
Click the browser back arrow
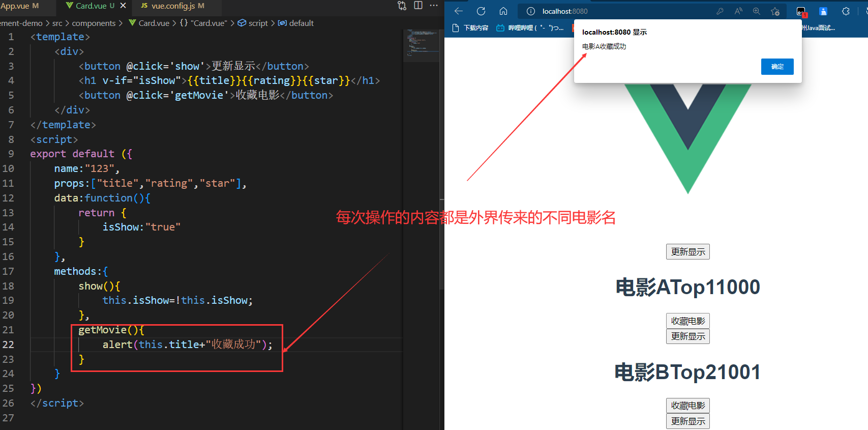[458, 11]
